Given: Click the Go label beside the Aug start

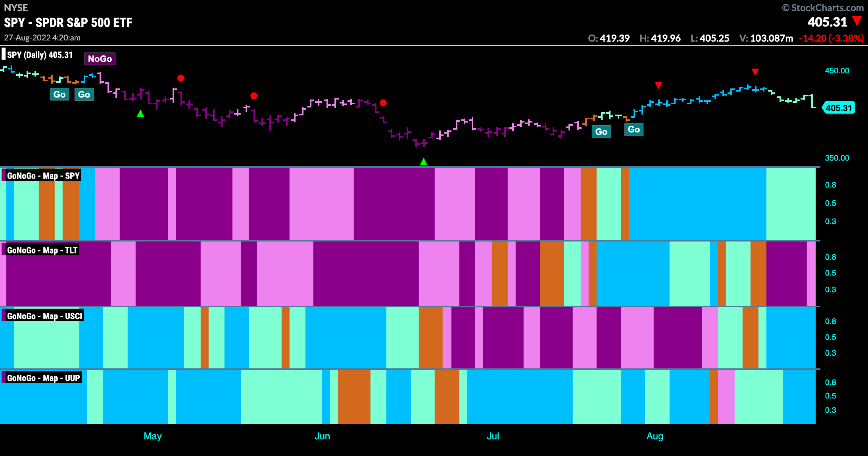Looking at the screenshot, I should [634, 129].
